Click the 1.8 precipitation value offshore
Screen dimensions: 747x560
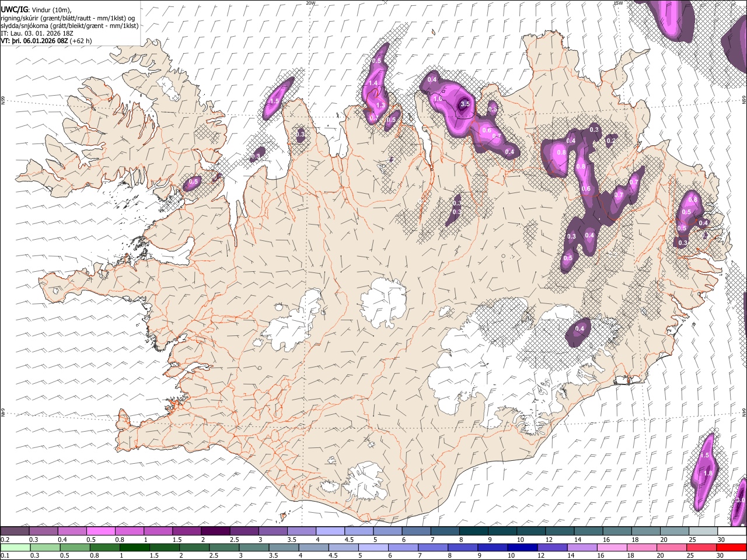pyautogui.click(x=708, y=473)
